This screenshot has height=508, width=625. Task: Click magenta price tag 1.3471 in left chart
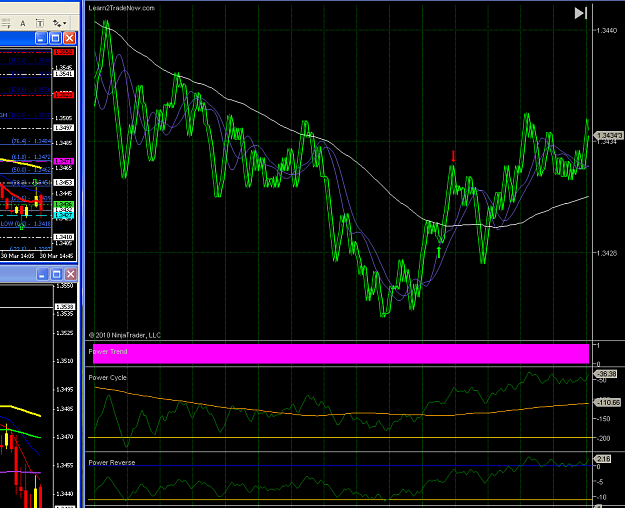pos(64,161)
